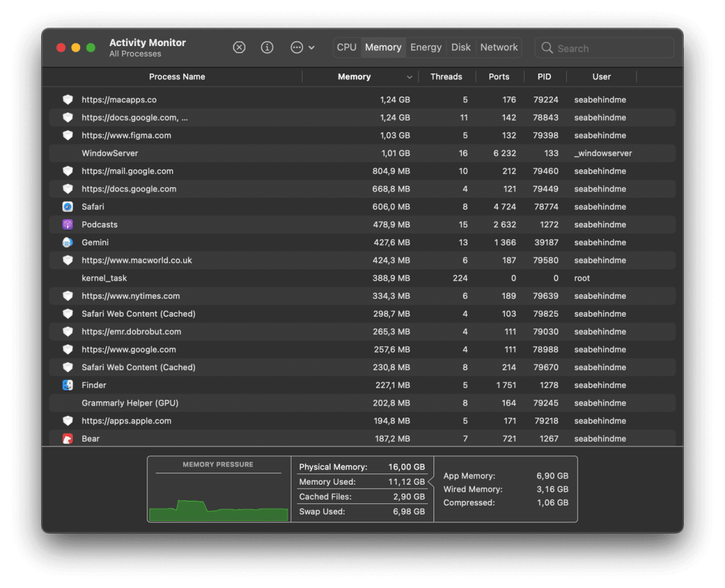Click the 6 232 ports value
725x588 pixels.
[504, 154]
